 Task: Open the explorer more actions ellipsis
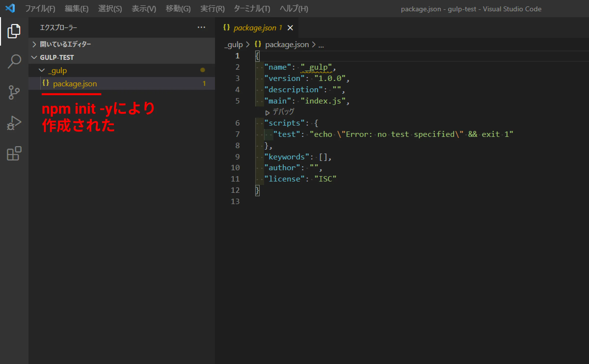click(201, 27)
